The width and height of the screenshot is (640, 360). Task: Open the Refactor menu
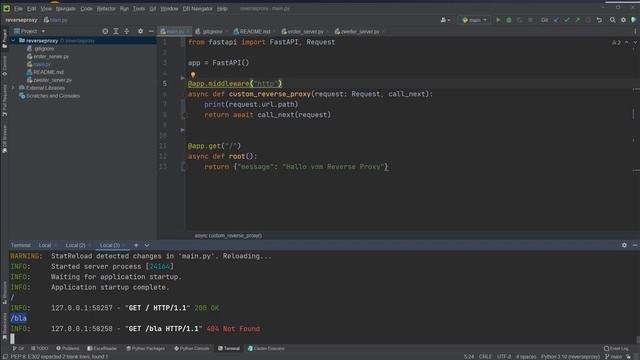point(106,9)
